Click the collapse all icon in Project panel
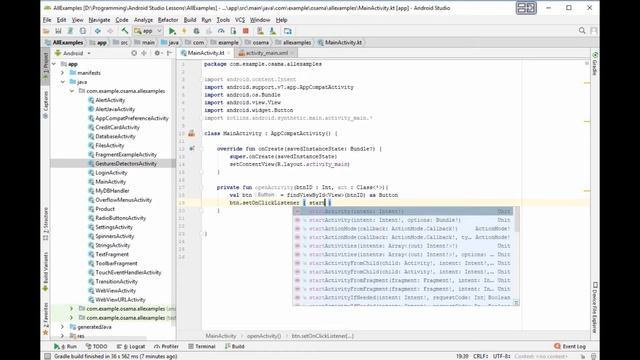Image resolution: width=640 pixels, height=360 pixels. coord(144,53)
